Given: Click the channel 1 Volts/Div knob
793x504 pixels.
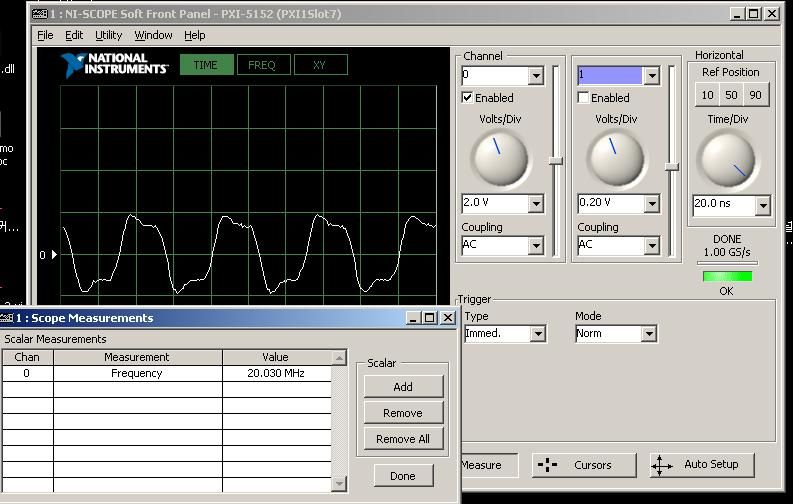Looking at the screenshot, I should point(616,159).
